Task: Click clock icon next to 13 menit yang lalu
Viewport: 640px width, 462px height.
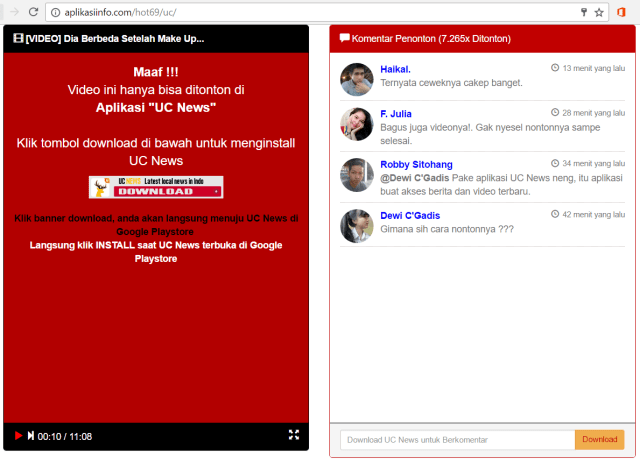Action: click(x=555, y=68)
